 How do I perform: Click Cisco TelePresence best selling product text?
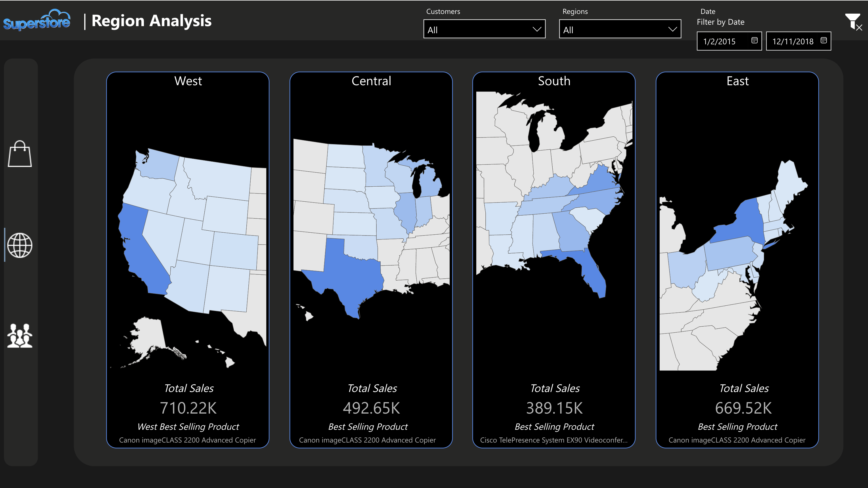[x=553, y=440]
